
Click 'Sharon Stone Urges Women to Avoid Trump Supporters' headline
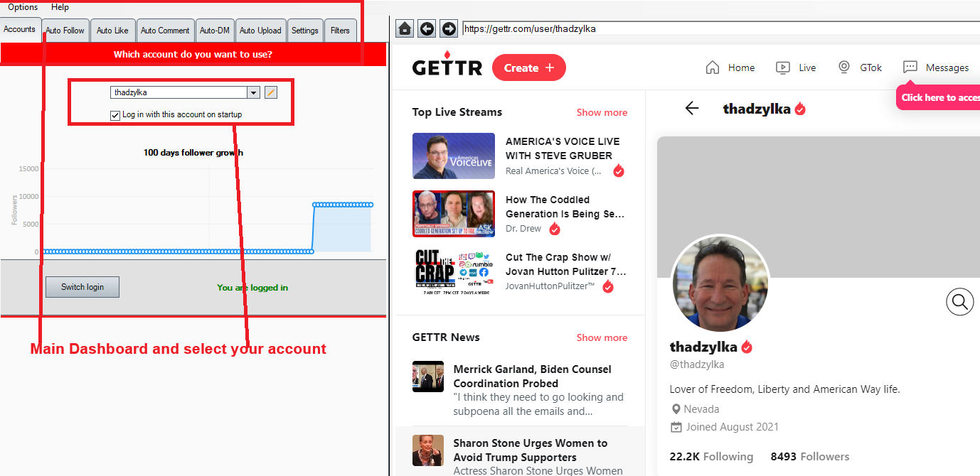point(531,450)
